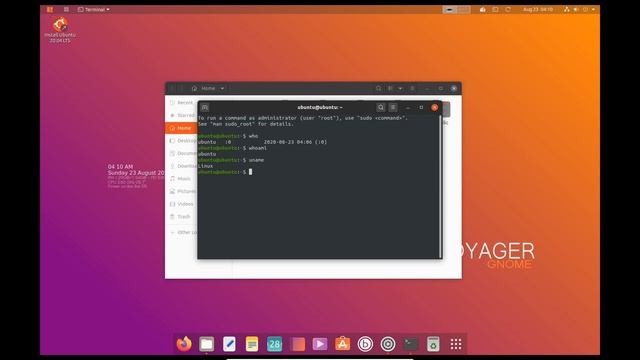Select Downloads in Files sidebar
640x360 pixels.
click(x=181, y=166)
